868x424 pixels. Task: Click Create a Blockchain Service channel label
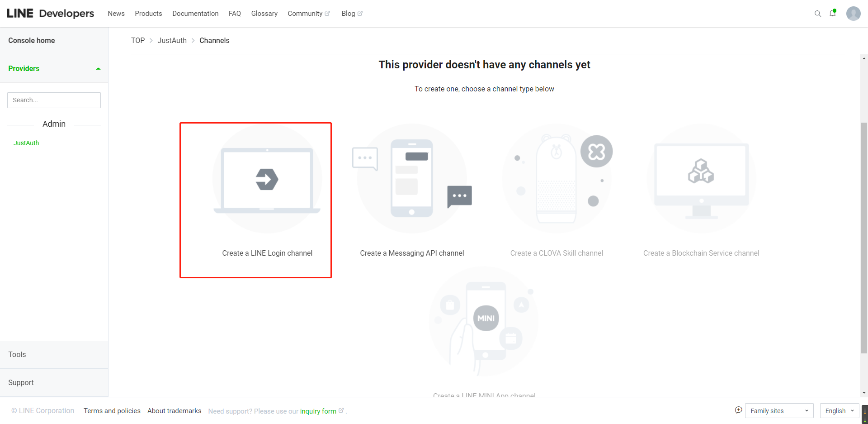tap(701, 253)
